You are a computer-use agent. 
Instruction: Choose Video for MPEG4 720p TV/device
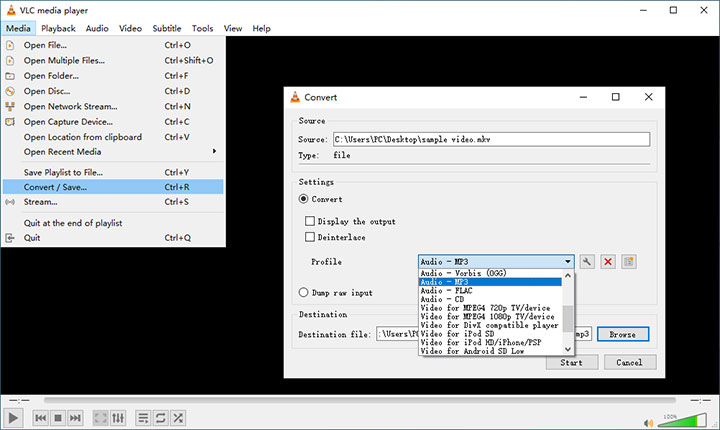coord(489,308)
